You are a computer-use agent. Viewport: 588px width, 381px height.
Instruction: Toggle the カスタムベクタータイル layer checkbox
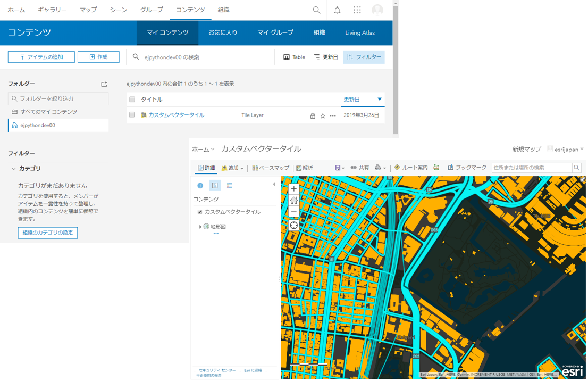pos(200,212)
